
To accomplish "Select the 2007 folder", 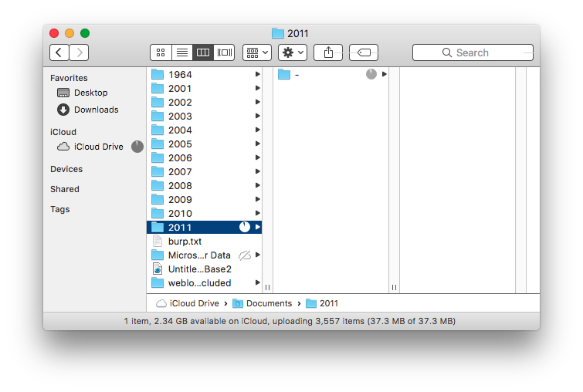I will point(204,171).
